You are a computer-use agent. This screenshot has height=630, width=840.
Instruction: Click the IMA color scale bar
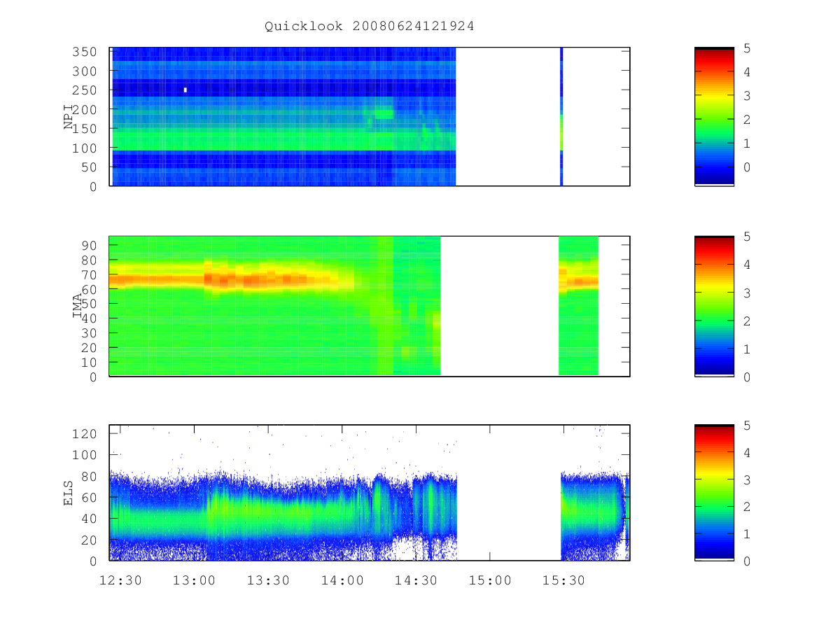click(x=714, y=306)
